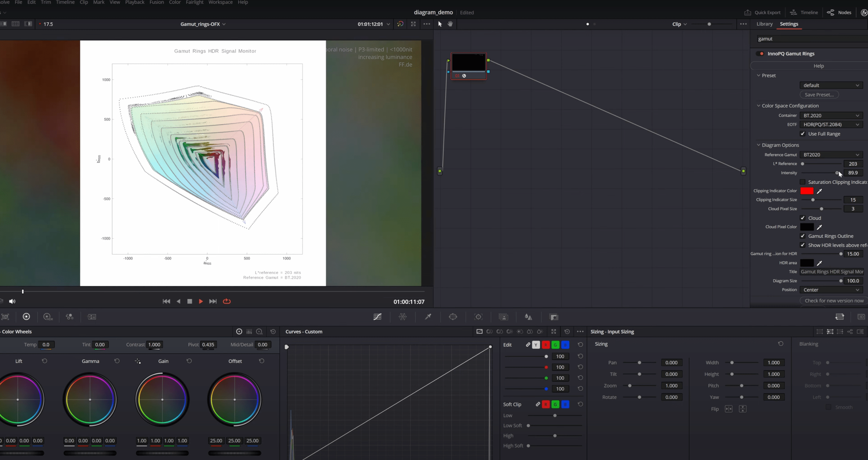Open the Power Window palette

(453, 317)
